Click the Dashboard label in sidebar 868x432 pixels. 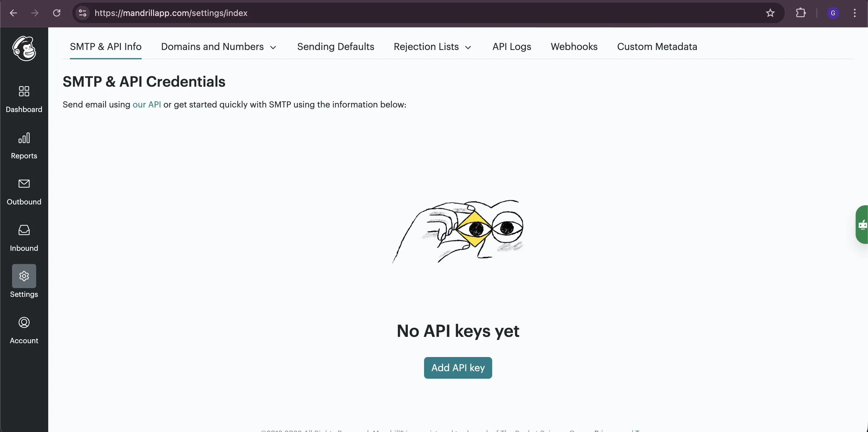click(24, 109)
